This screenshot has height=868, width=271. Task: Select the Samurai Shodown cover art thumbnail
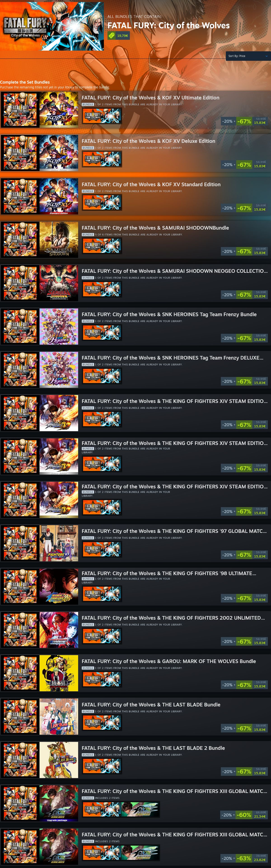58,239
